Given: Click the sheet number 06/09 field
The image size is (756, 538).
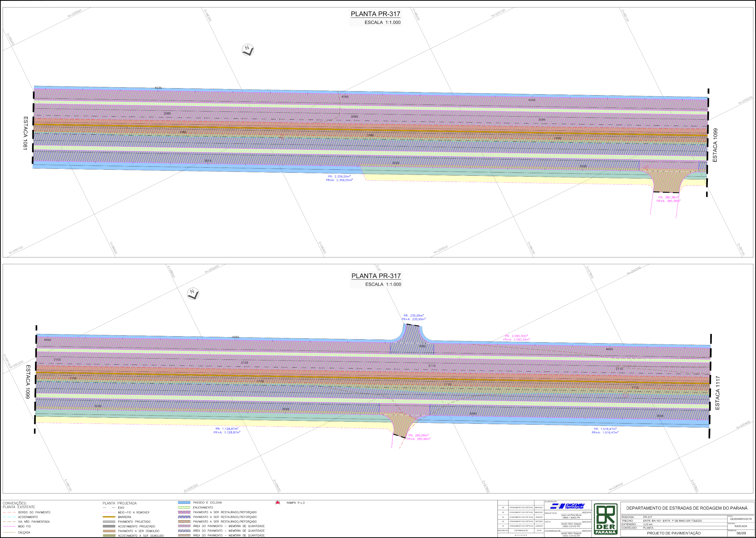Looking at the screenshot, I should point(741,533).
